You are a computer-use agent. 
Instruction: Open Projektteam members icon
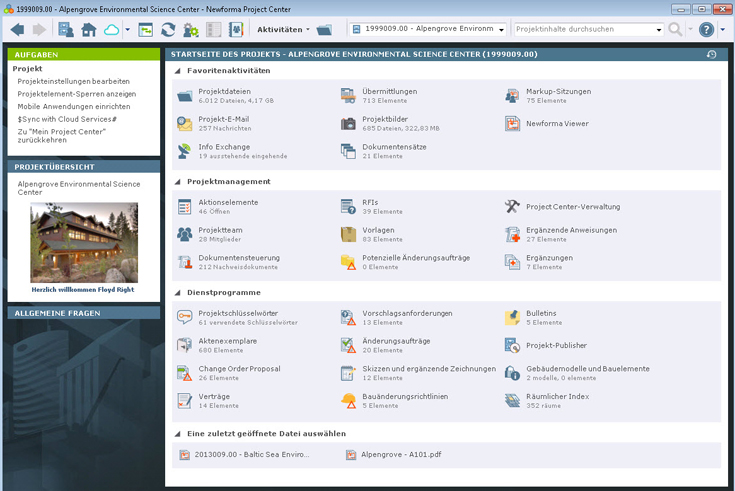click(x=185, y=235)
